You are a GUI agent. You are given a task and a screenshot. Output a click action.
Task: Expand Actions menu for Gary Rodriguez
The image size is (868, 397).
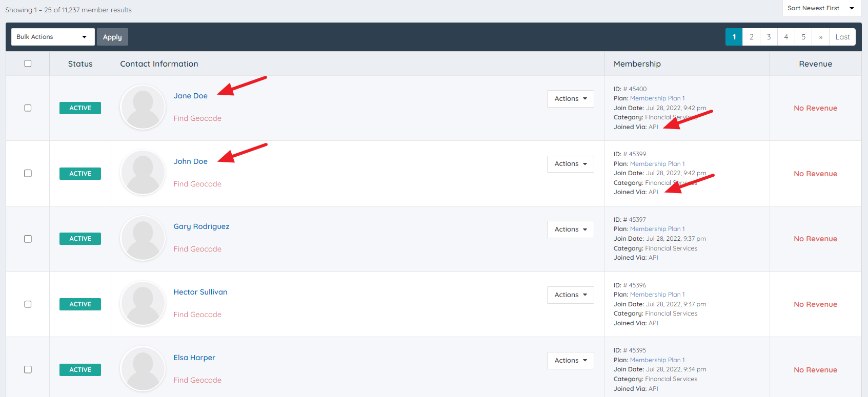click(570, 229)
